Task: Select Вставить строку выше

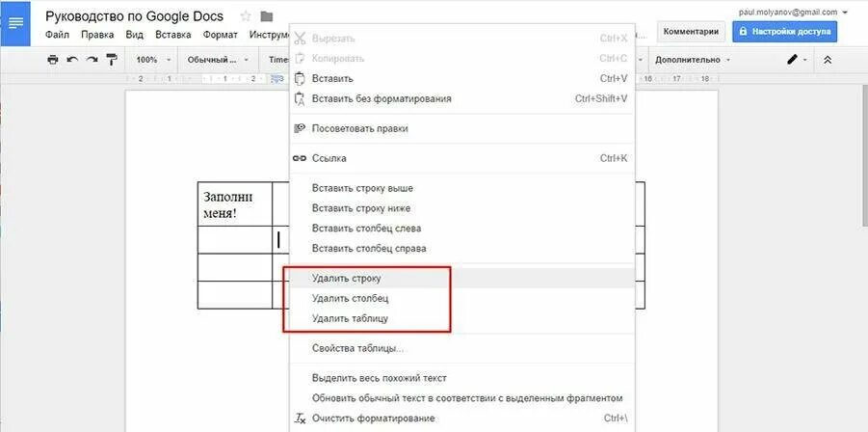Action: 461,188
